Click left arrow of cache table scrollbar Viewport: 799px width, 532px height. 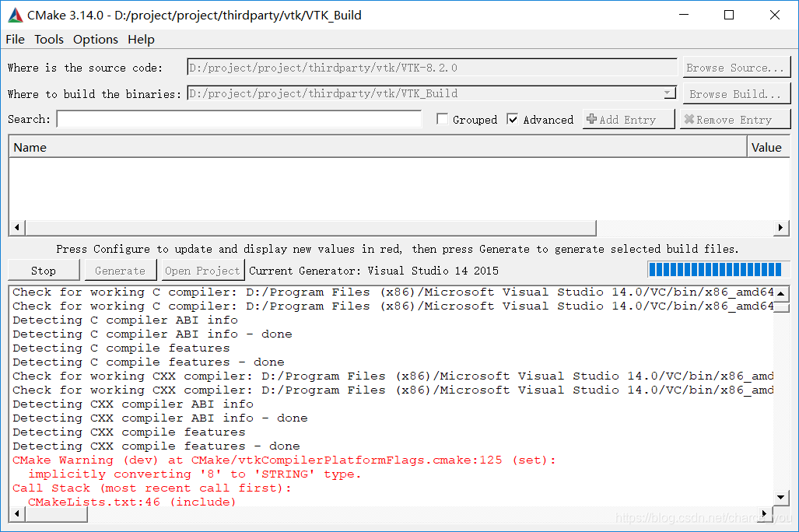(x=17, y=227)
